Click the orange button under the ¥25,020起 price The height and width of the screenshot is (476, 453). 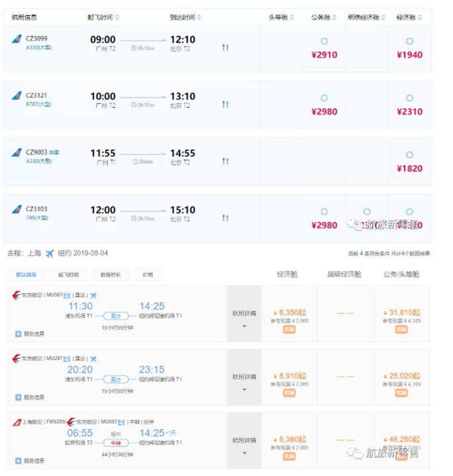click(x=401, y=393)
